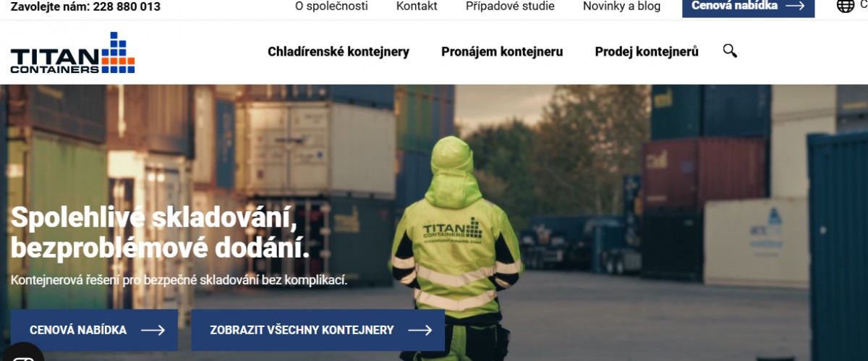Visit Novinky a blog section
Viewport: 868px width, 361px height.
[x=621, y=6]
